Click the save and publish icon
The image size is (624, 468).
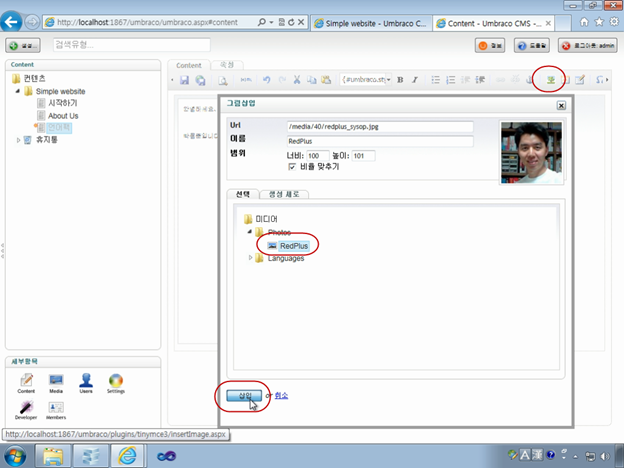pyautogui.click(x=200, y=80)
